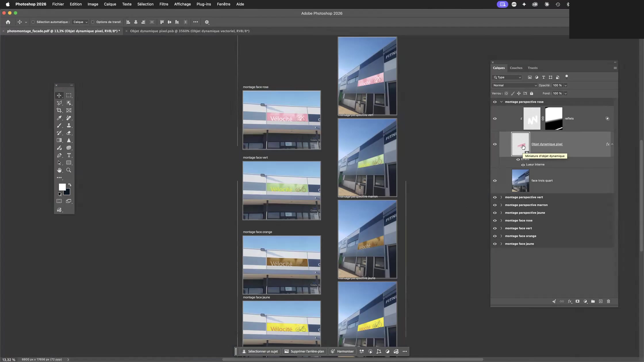Delete layer with the trash icon
The image size is (644, 362).
click(608, 301)
